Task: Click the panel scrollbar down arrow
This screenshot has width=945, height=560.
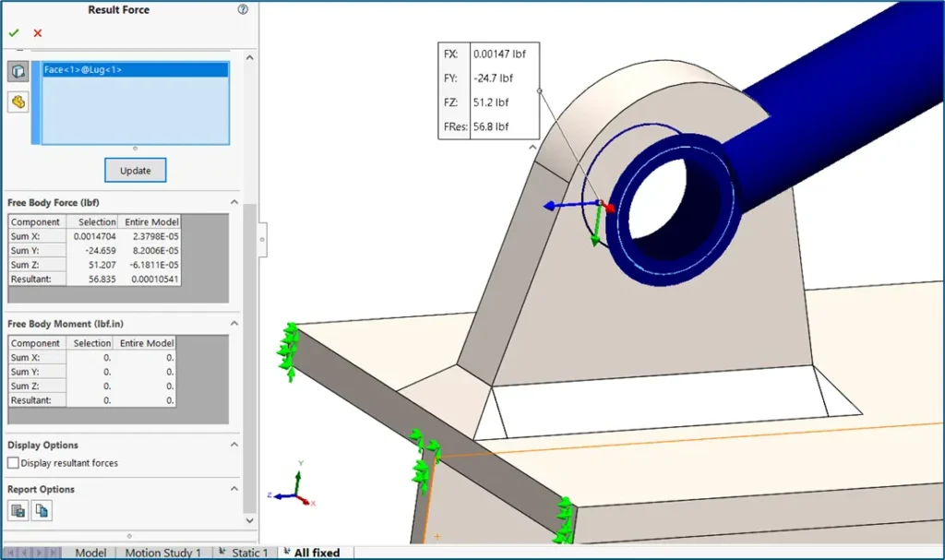Action: coord(248,519)
